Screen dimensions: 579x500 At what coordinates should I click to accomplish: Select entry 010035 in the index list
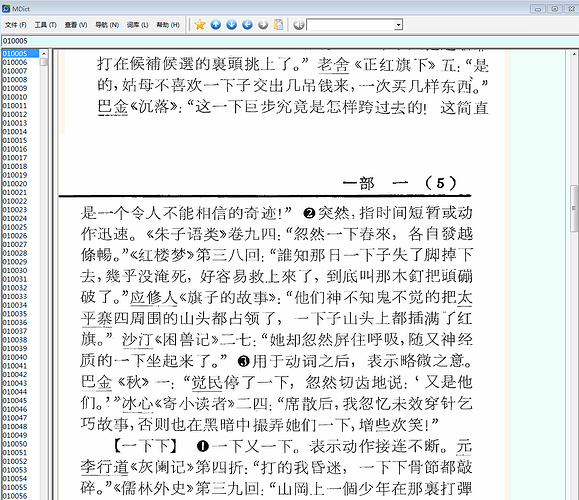click(x=15, y=314)
